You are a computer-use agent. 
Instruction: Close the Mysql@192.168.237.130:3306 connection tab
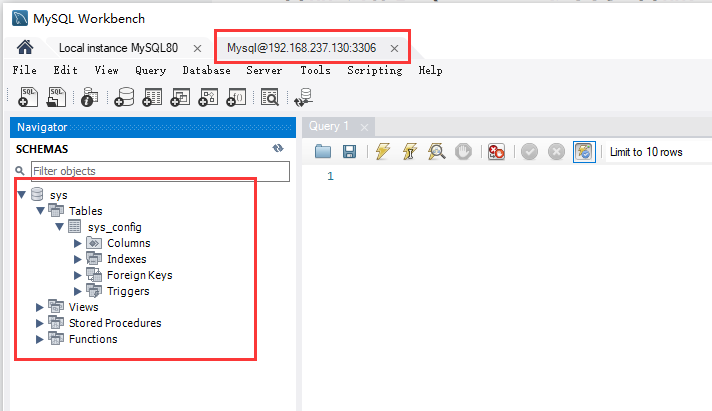click(394, 48)
